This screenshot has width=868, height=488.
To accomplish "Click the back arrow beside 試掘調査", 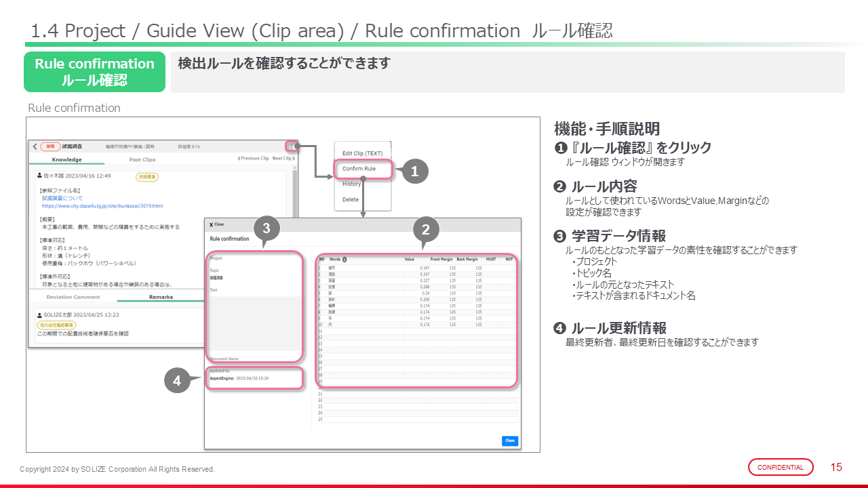I will (x=35, y=146).
